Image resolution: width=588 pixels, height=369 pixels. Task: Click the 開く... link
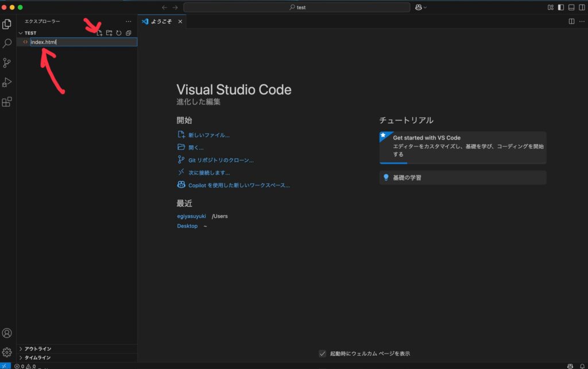click(196, 147)
